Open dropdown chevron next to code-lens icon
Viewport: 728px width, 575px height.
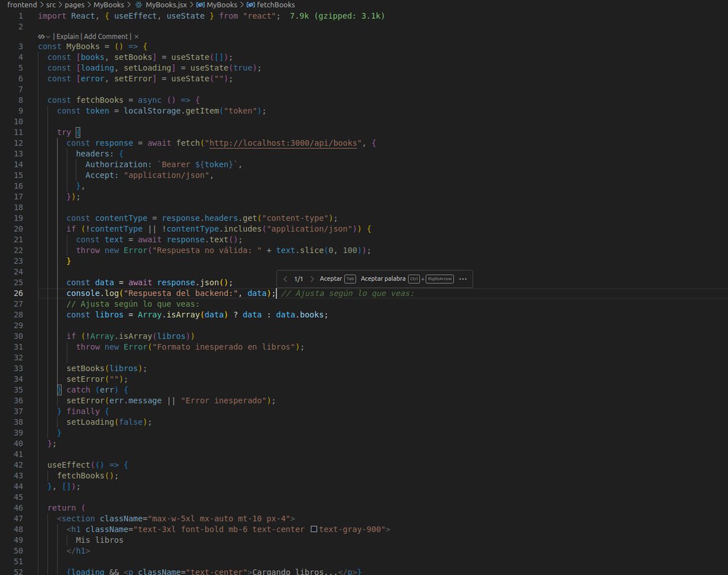pyautogui.click(x=48, y=36)
